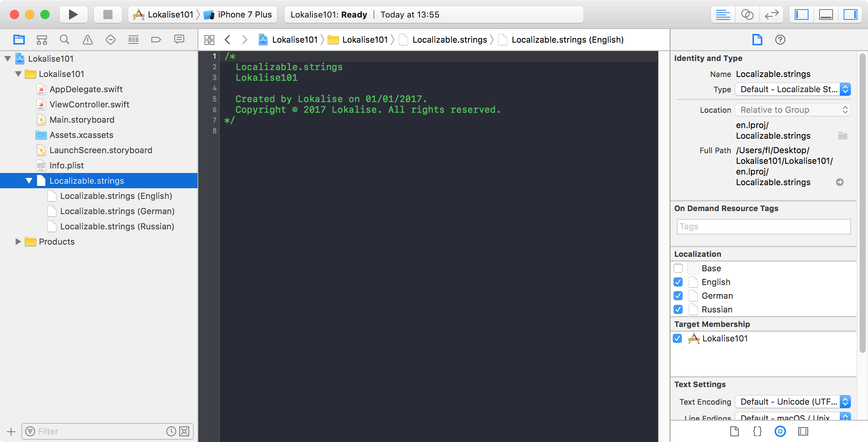Open Assets.xcassets
Viewport: 868px width, 442px height.
click(81, 135)
